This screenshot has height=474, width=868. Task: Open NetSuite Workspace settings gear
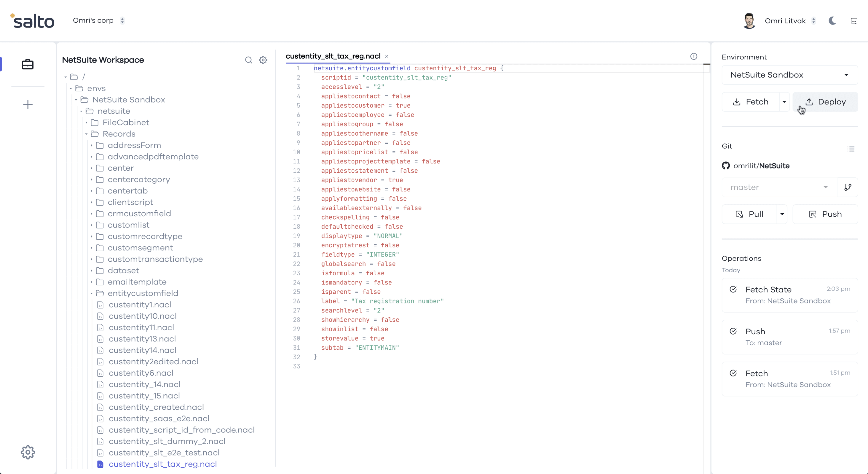pyautogui.click(x=263, y=60)
